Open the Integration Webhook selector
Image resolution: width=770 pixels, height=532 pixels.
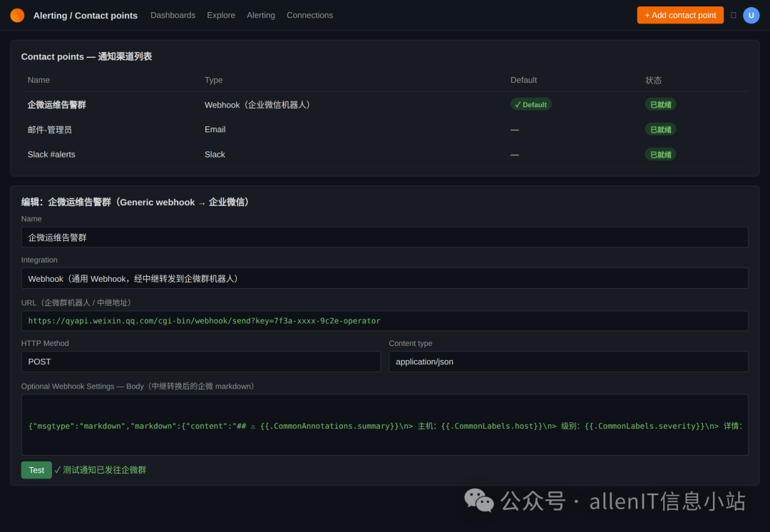384,279
